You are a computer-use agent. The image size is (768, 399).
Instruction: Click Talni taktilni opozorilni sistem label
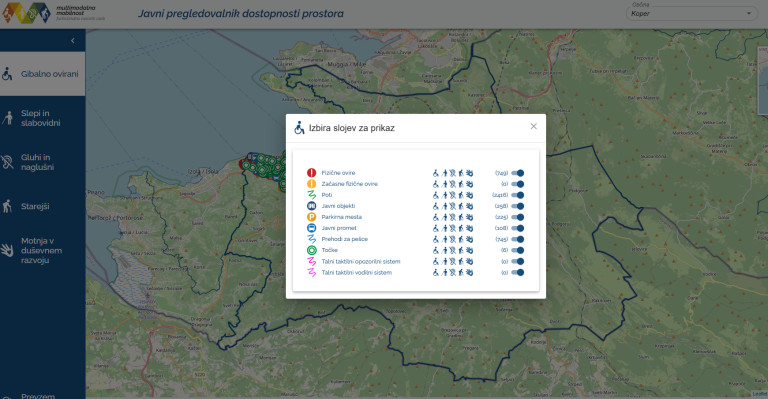pos(360,261)
